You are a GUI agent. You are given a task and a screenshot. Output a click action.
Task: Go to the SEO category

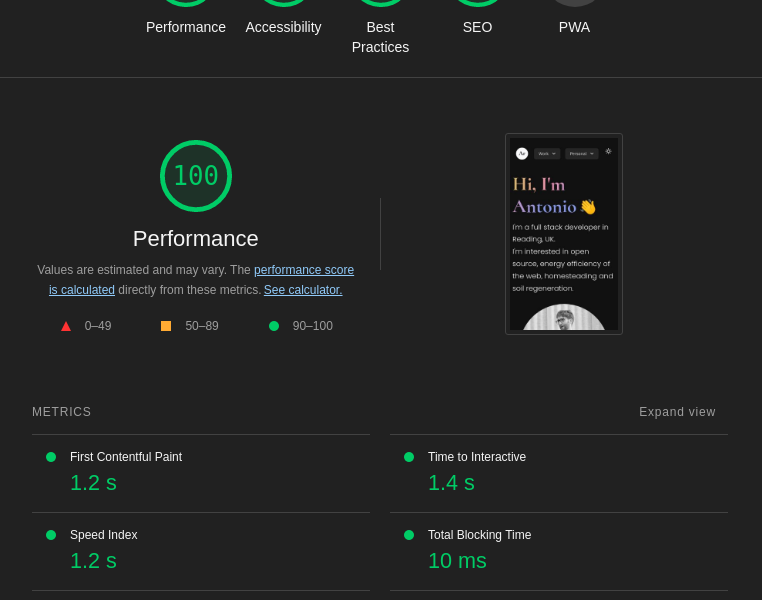[x=477, y=27]
